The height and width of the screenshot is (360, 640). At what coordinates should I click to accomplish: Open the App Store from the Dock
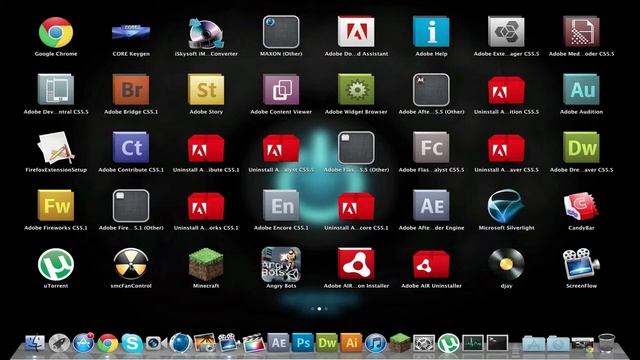83,343
